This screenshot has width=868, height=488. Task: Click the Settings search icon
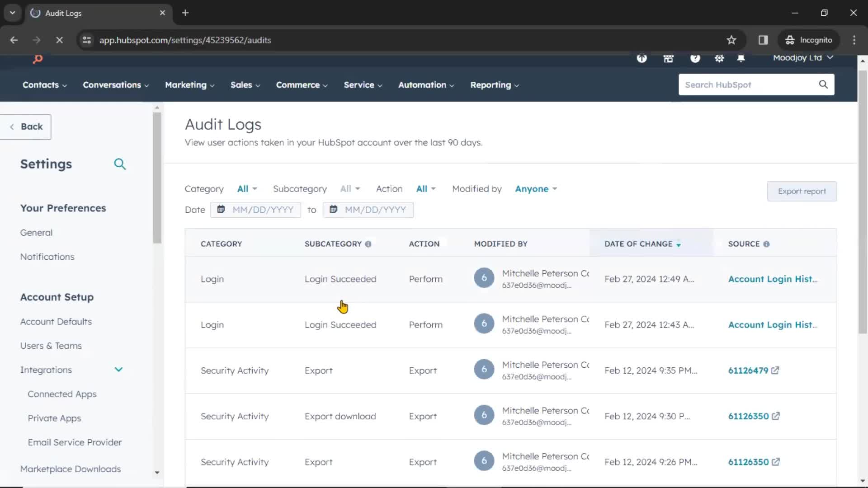coord(119,164)
